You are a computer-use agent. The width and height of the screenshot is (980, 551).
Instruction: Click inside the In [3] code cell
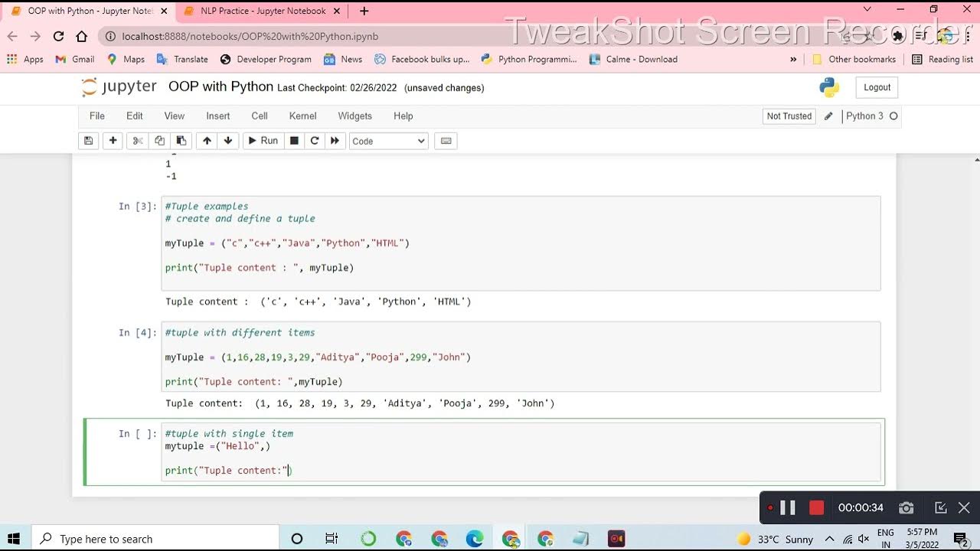click(x=521, y=243)
